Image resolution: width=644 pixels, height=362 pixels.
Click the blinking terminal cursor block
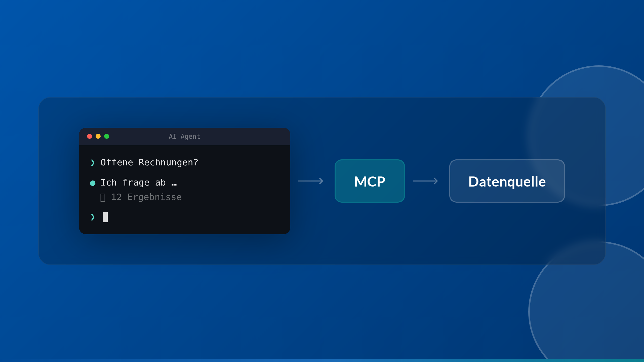(105, 217)
